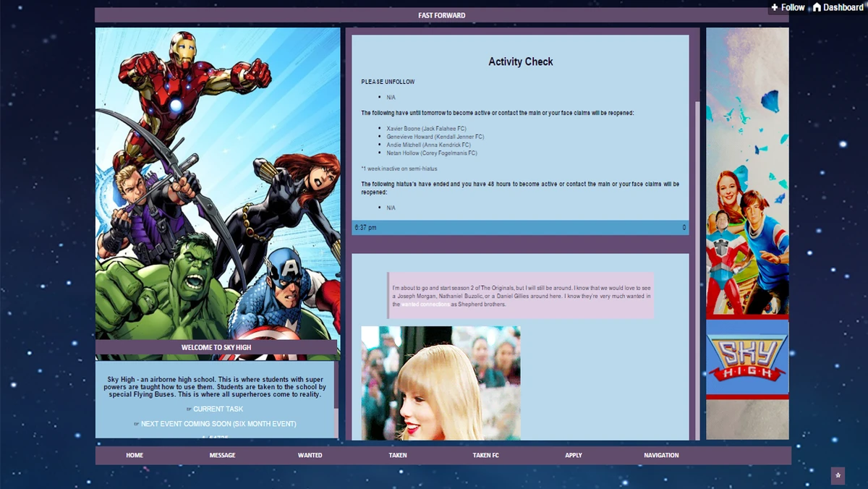Open the NAVIGATION page link

661,455
